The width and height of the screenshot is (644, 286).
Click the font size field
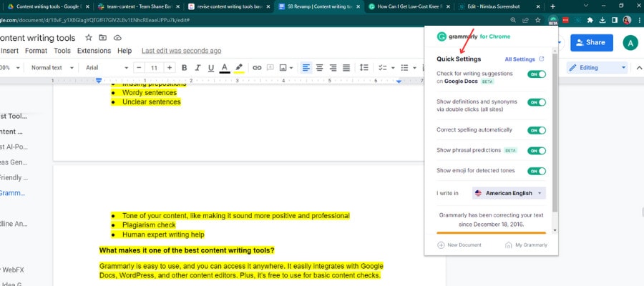(x=154, y=68)
